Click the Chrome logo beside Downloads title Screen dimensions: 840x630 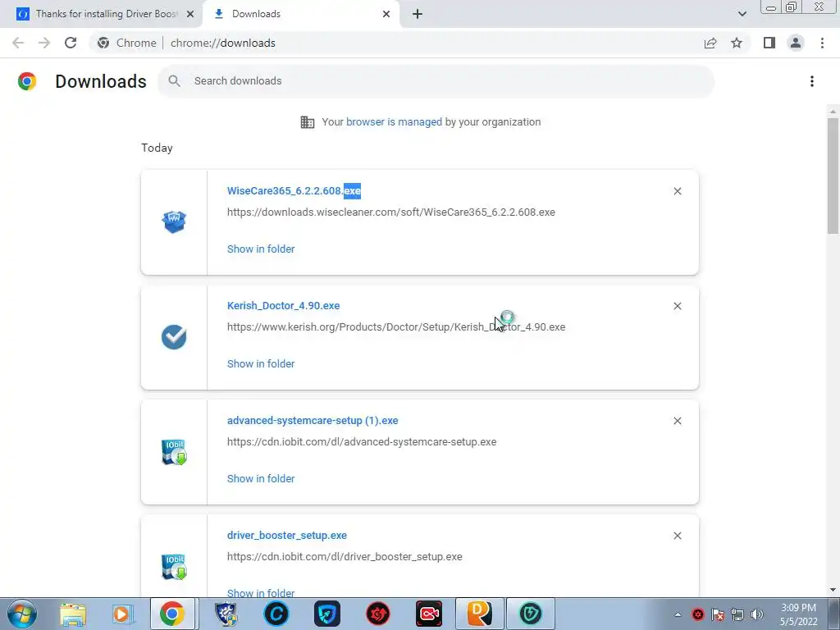point(27,81)
